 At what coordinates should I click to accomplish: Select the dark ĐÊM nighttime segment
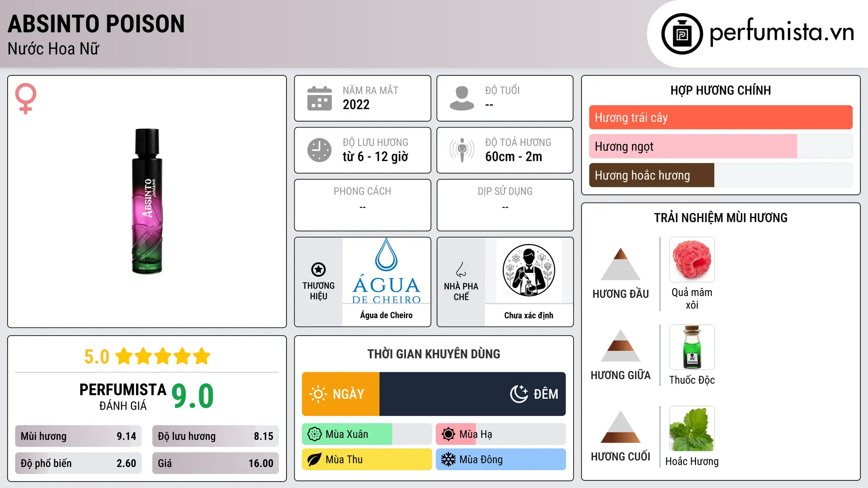473,394
